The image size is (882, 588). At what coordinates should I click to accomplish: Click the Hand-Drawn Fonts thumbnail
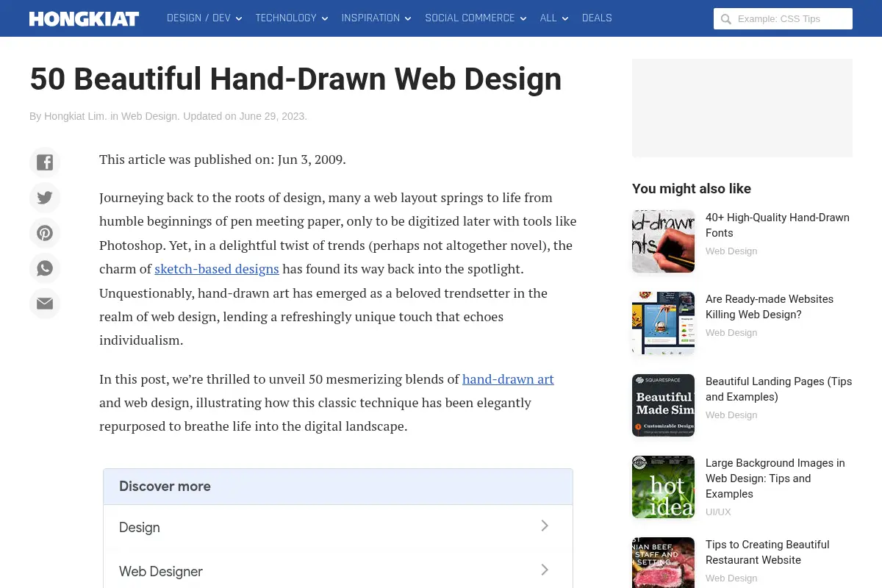[663, 241]
